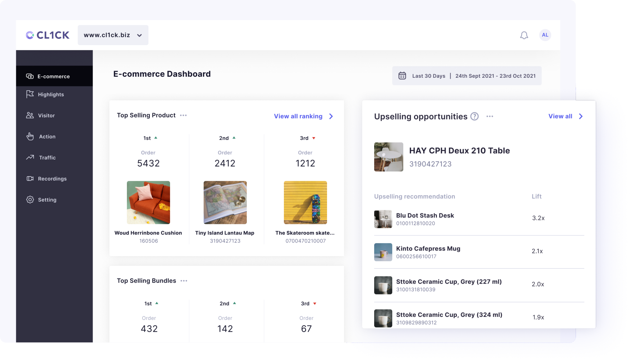Select the Woud Herrinbone Cushion thumbnail
Screen dimensions: 633x364
[148, 202]
